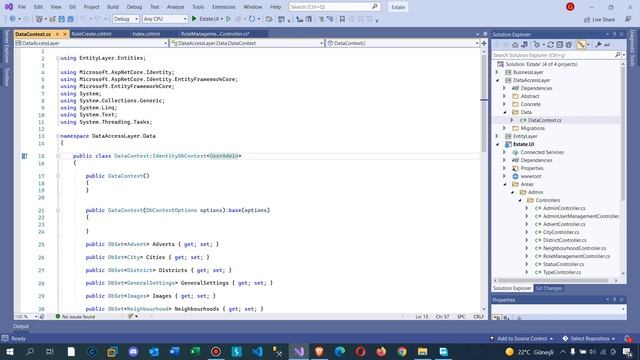Select AdminController.cs in Solution Explorer
This screenshot has width=640, height=360.
click(564, 208)
